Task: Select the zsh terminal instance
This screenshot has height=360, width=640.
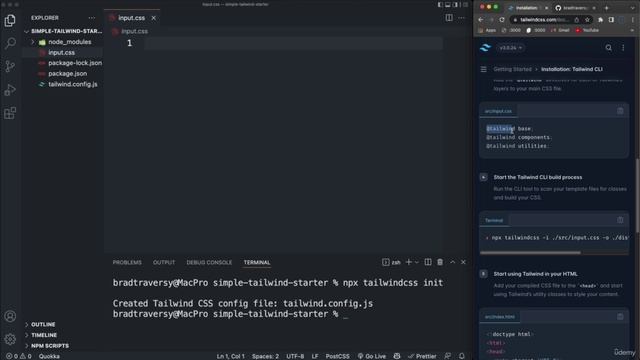Action: (x=391, y=262)
